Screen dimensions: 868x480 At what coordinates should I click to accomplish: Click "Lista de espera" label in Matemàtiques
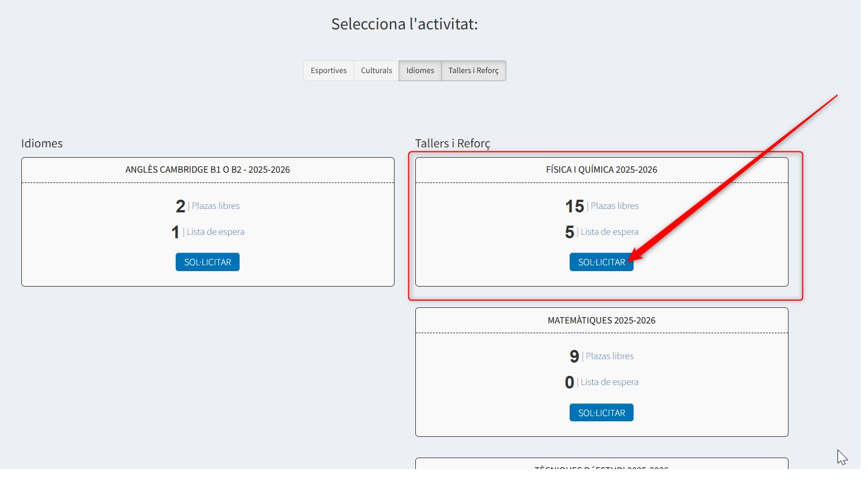click(609, 382)
